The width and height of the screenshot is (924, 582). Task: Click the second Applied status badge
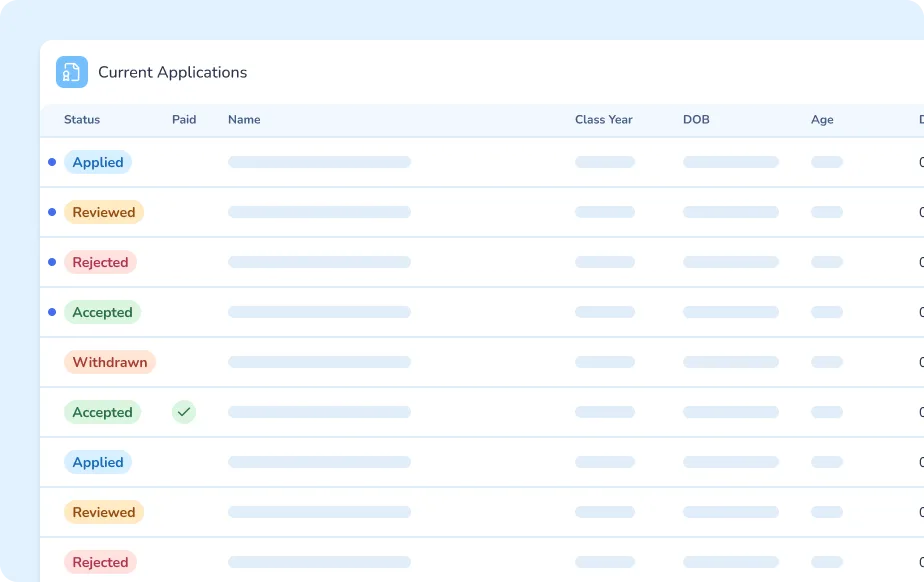(98, 462)
